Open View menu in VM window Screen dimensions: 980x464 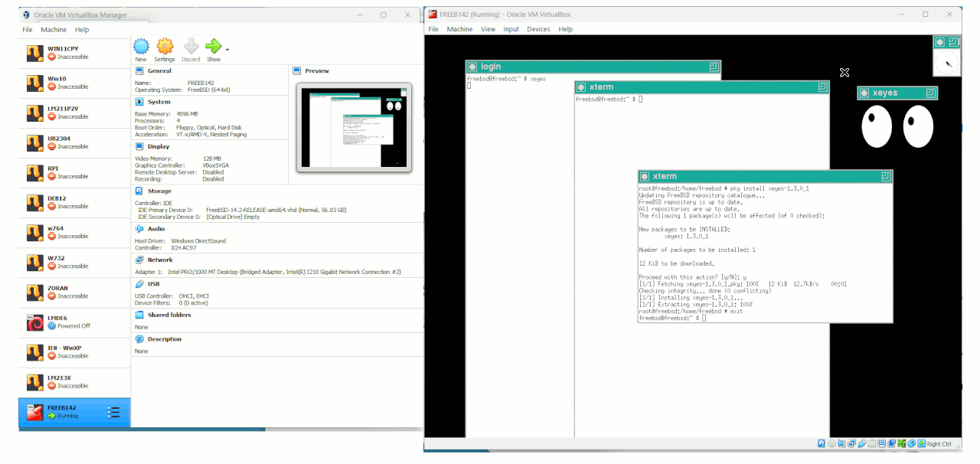pos(488,29)
